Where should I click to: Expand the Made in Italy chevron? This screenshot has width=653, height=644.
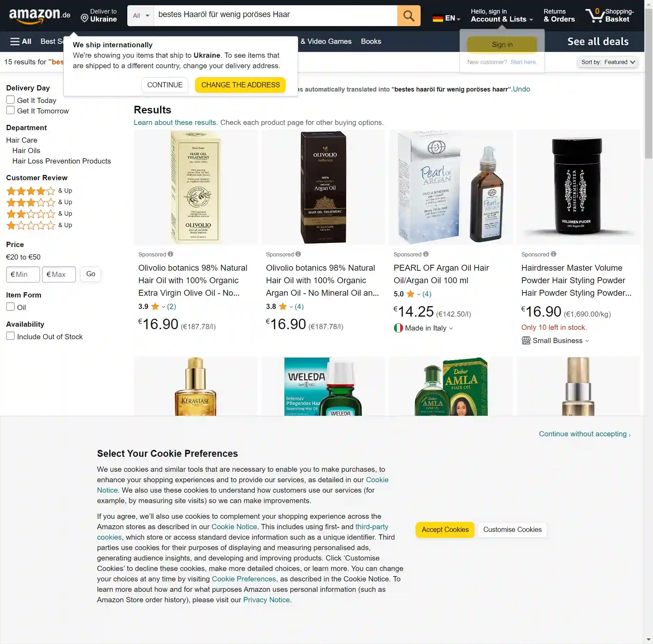(451, 328)
